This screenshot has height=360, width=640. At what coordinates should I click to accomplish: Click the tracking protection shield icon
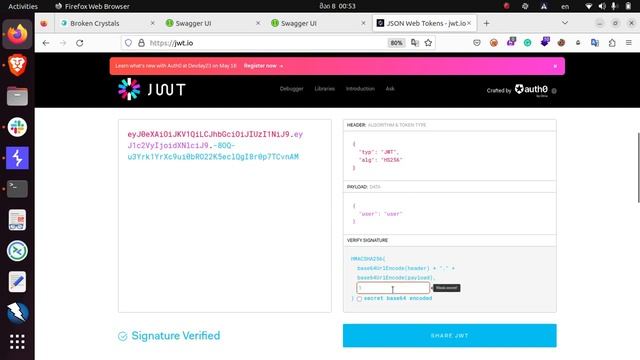128,43
